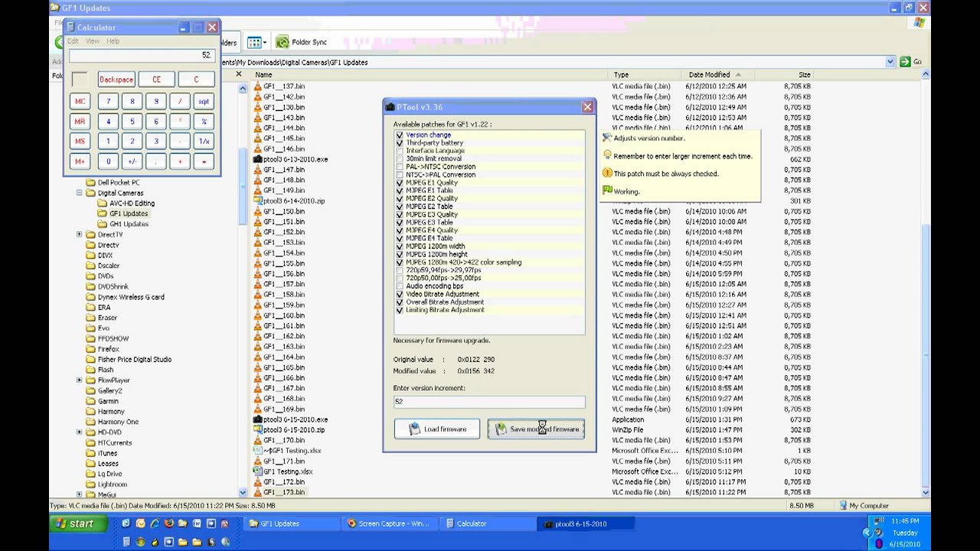Click the Calculator CE button
980x551 pixels.
click(156, 80)
